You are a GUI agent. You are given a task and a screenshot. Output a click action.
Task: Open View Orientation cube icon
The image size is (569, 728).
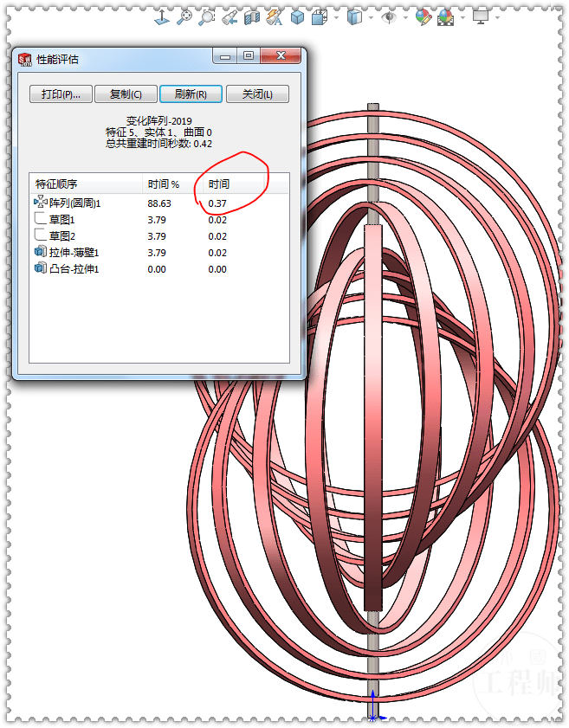pos(320,17)
